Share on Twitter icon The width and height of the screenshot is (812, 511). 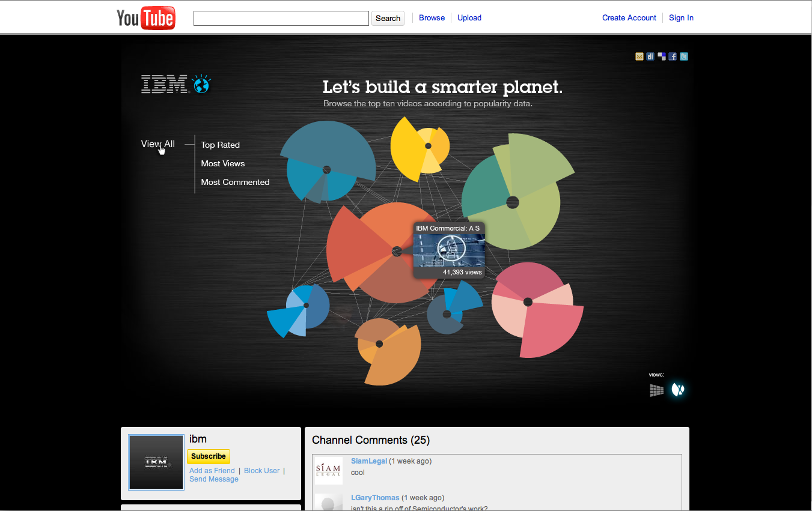[684, 56]
